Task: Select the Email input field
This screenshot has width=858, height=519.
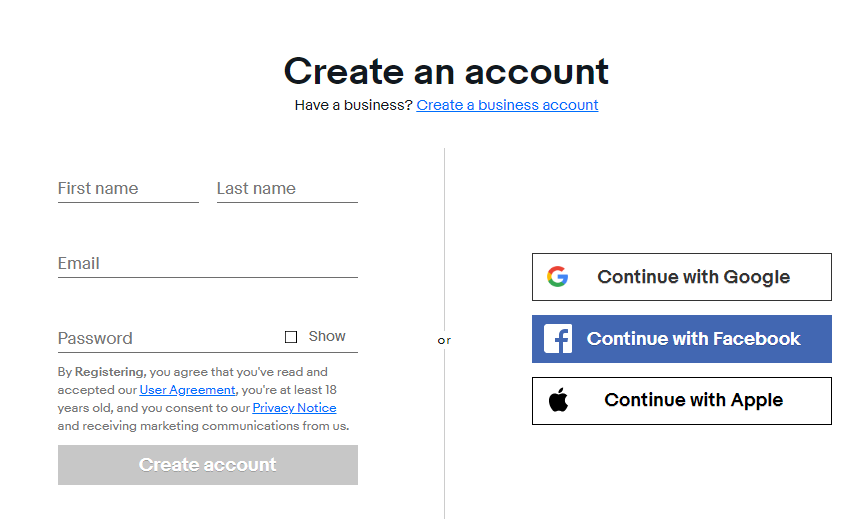Action: click(208, 263)
